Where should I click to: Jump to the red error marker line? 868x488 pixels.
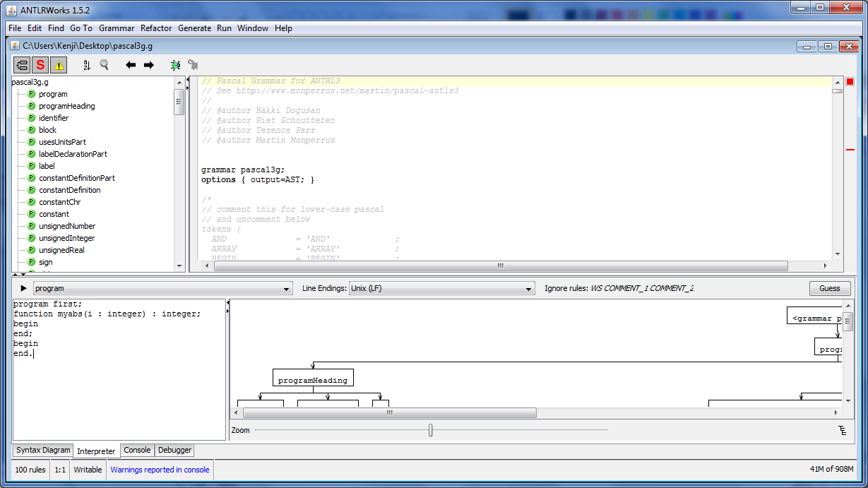pos(850,150)
